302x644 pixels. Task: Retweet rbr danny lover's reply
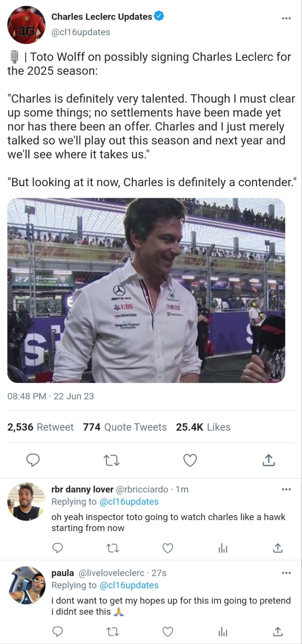tap(112, 548)
